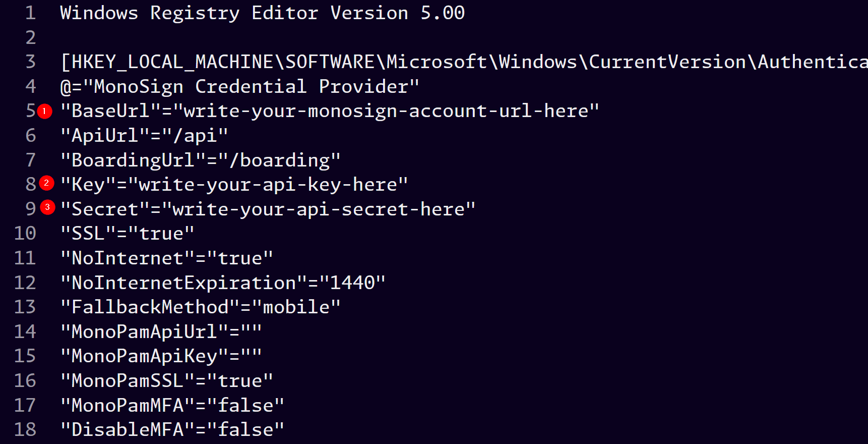Select the 1440 NoInternetExpiration value
Viewport: 868px width, 444px height.
[352, 283]
